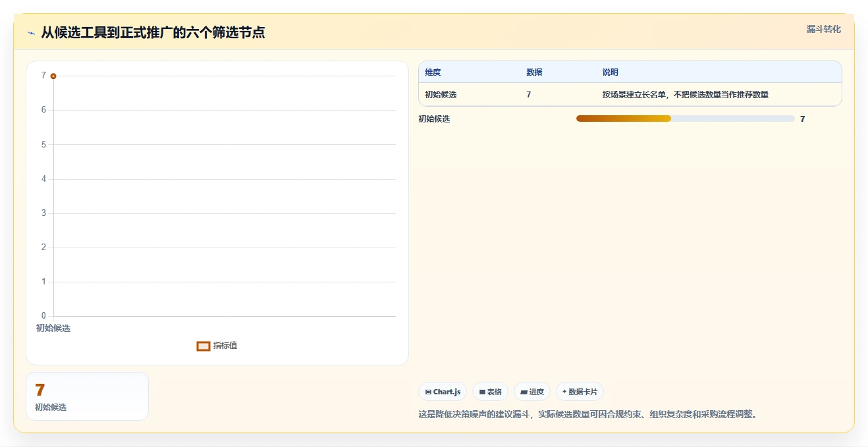Click the lightning icon beside the title
This screenshot has height=447, width=868.
(x=31, y=33)
